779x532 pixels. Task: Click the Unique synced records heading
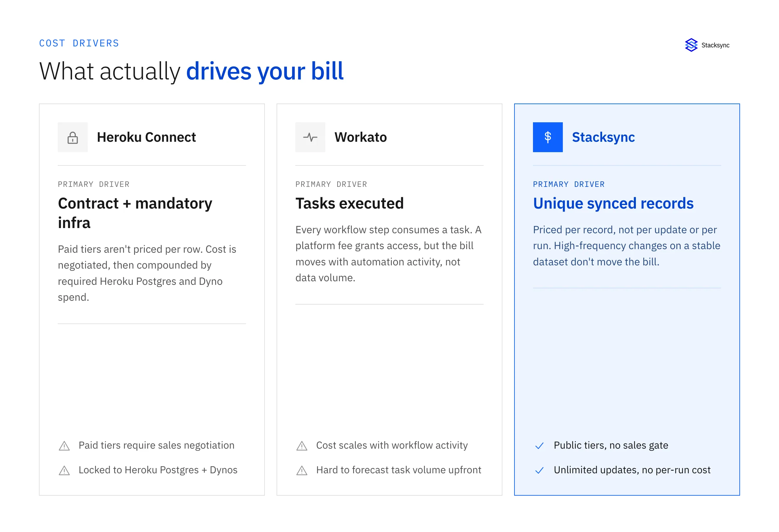[613, 203]
